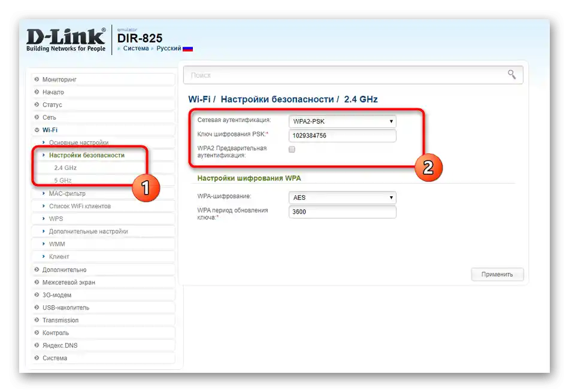Open the Русский language menu
This screenshot has height=392, width=569.
tap(168, 48)
